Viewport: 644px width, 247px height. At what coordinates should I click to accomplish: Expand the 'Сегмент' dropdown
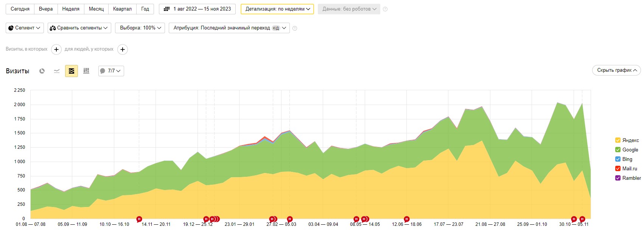[25, 28]
